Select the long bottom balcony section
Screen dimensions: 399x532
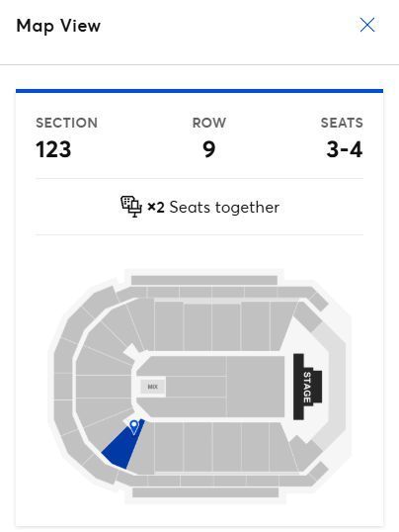(205, 492)
